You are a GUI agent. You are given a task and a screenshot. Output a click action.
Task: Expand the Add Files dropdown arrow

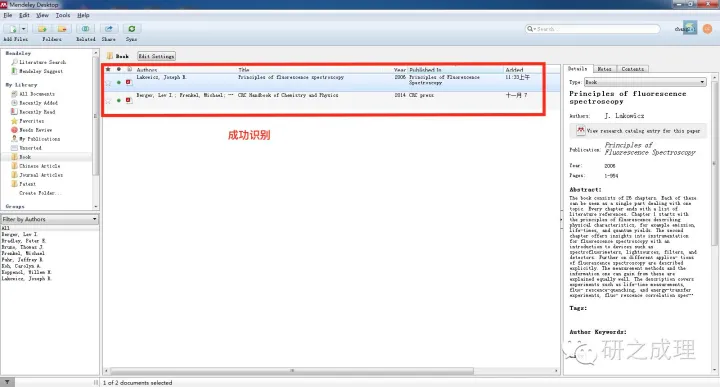(24, 29)
